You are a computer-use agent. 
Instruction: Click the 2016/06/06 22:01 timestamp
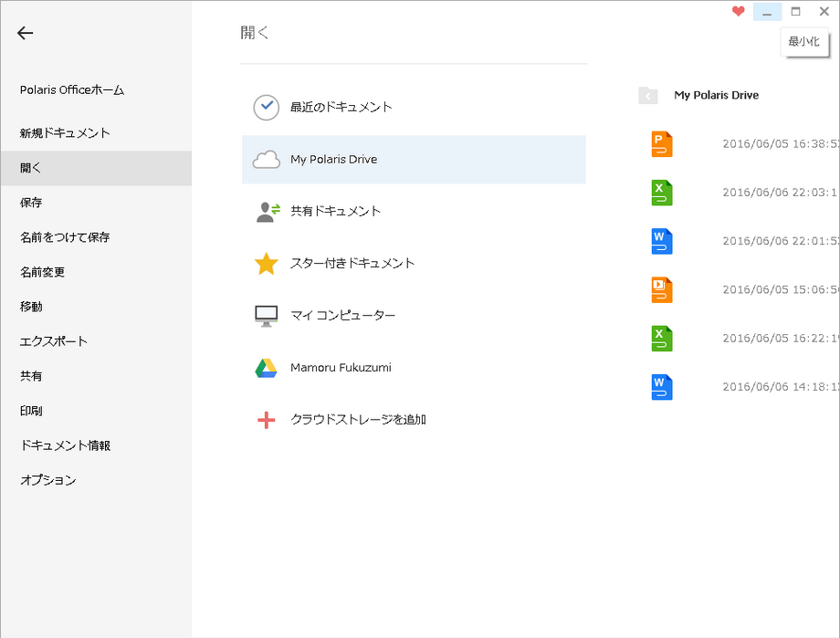(781, 242)
